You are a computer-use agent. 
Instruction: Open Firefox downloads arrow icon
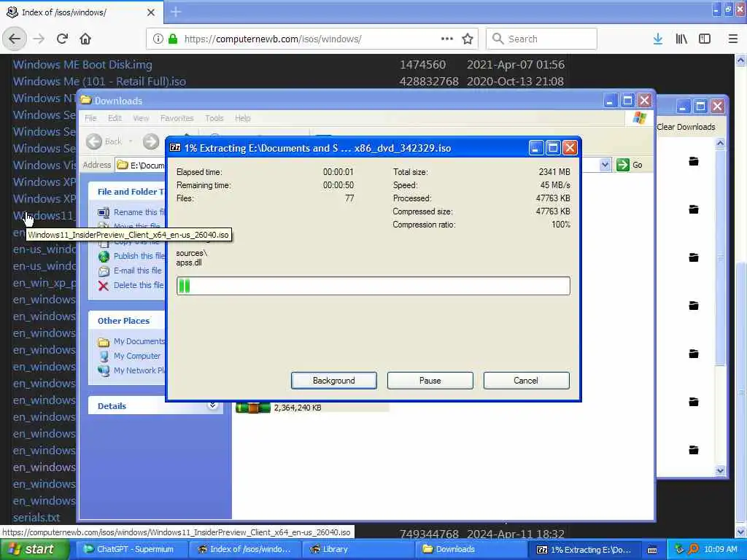657,39
